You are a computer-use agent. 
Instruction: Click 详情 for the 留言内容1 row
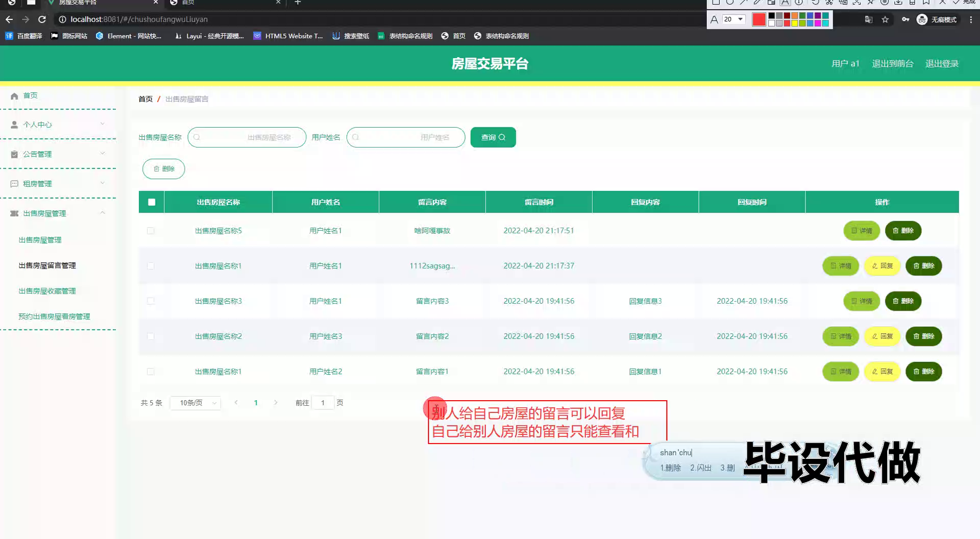[841, 372]
